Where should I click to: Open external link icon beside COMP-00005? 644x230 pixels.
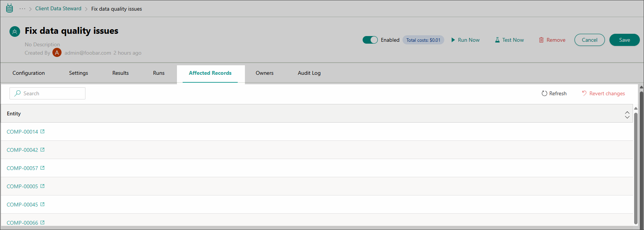click(x=43, y=186)
